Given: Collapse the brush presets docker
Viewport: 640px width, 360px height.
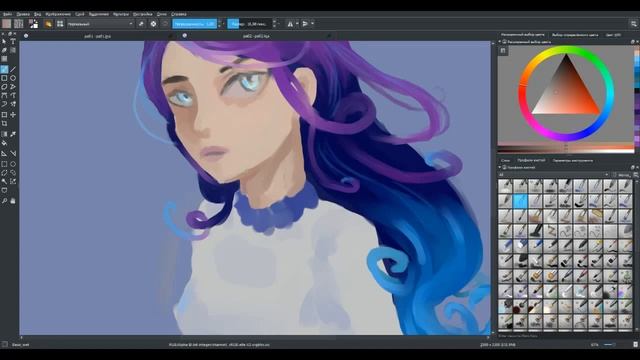Looking at the screenshot, I should (500, 167).
